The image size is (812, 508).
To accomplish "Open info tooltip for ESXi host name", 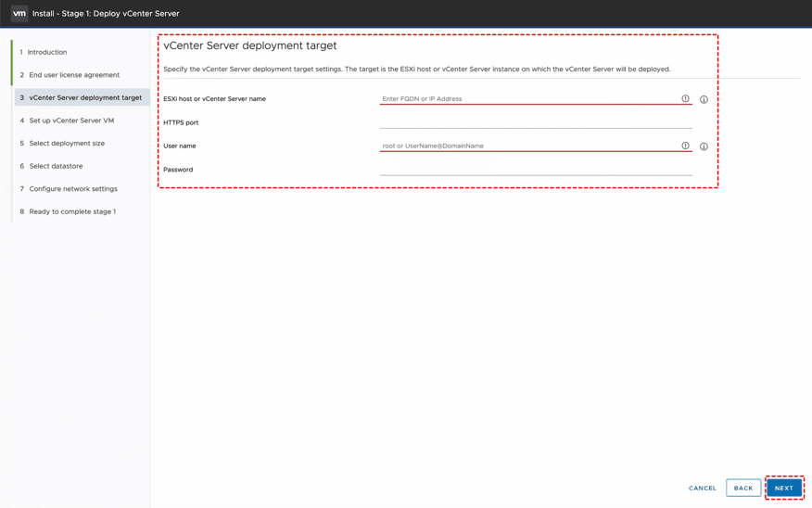I will [x=704, y=99].
